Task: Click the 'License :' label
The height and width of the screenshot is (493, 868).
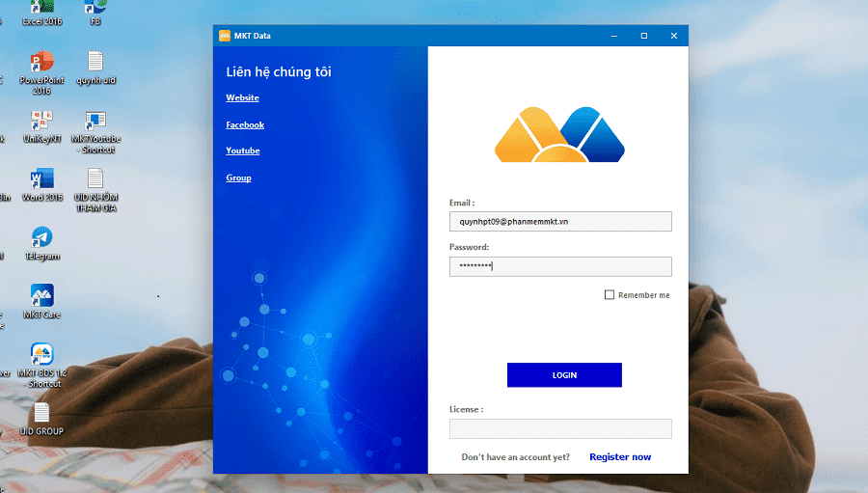Action: [466, 409]
